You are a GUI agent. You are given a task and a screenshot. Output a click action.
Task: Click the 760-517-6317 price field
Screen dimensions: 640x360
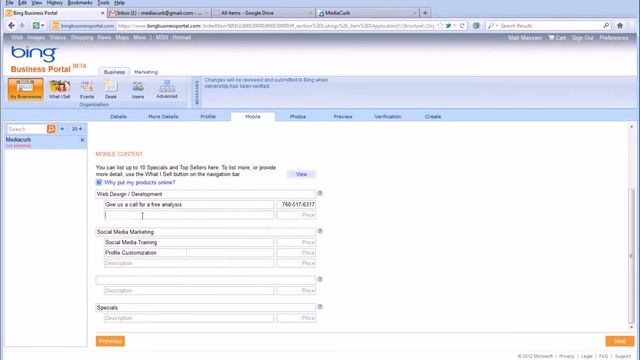tap(296, 204)
